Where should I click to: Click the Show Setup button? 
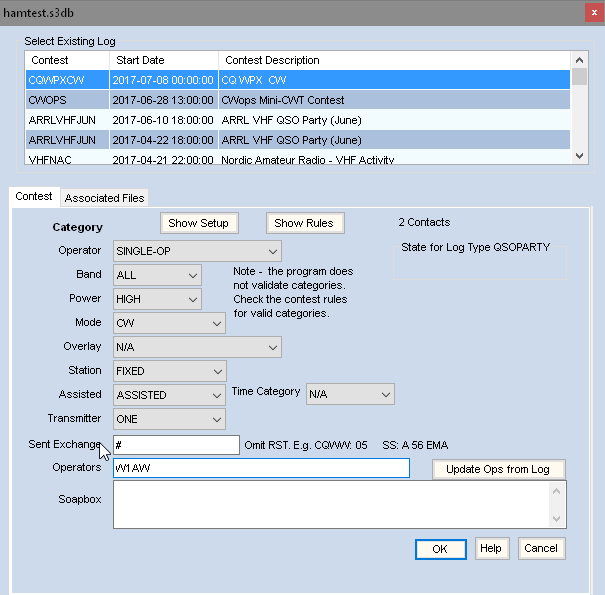[199, 223]
